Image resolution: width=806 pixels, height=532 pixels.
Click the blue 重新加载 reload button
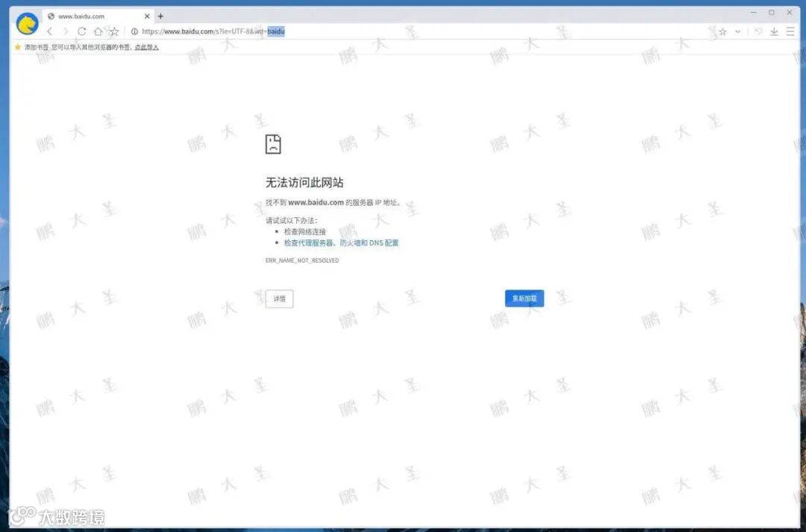tap(525, 298)
